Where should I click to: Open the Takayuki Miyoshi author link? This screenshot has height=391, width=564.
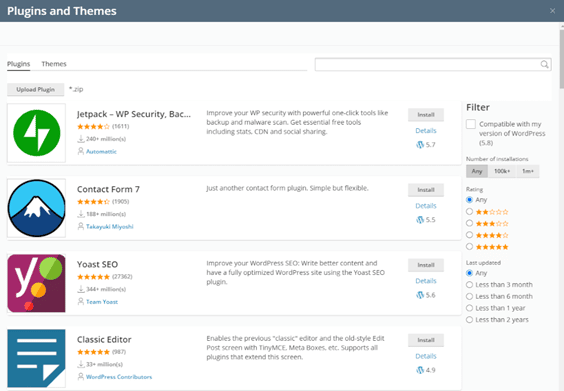coord(110,227)
